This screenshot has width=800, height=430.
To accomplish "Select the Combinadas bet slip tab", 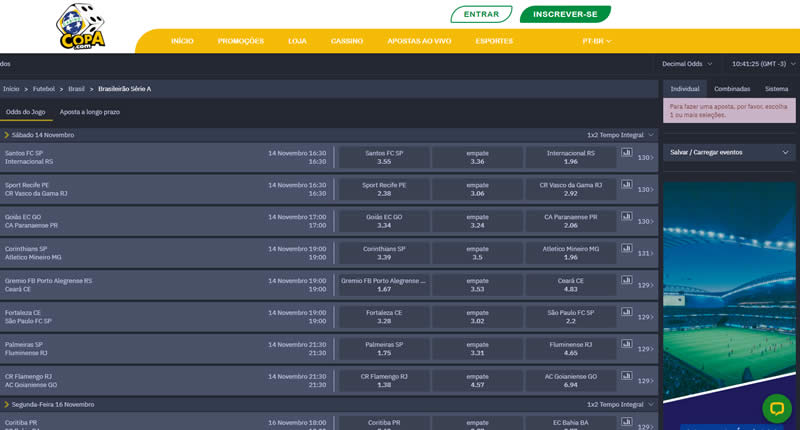I will [x=732, y=89].
